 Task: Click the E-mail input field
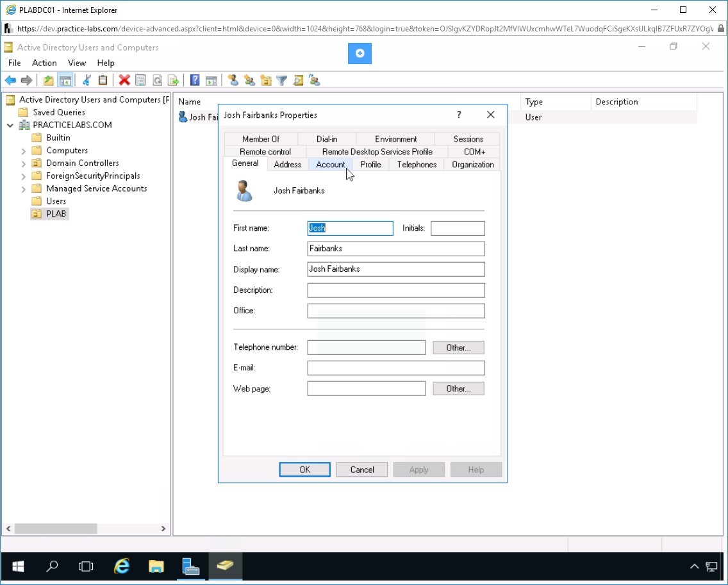(396, 368)
